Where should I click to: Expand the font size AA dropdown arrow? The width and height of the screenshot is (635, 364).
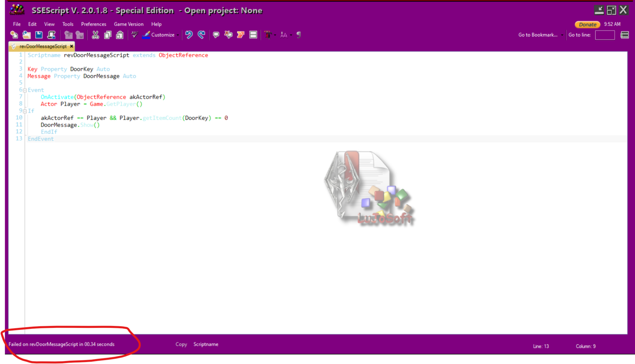291,35
